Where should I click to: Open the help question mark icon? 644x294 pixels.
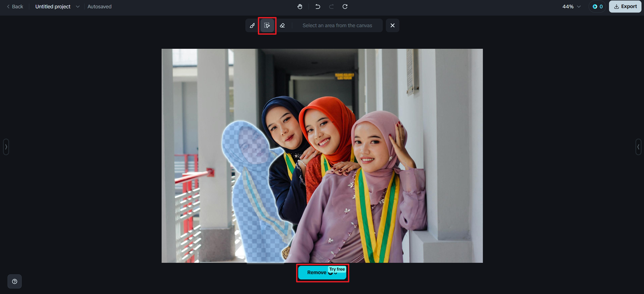click(x=15, y=281)
